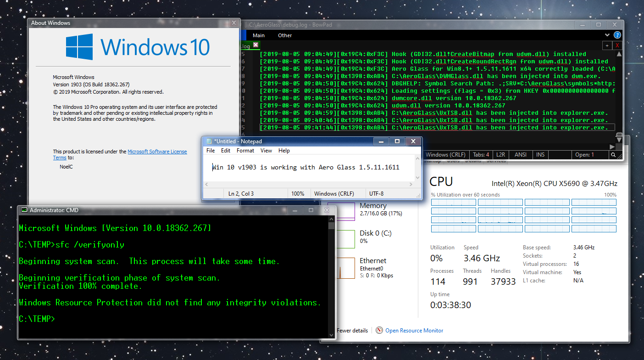Click the Resource Monitor gauge icon
The height and width of the screenshot is (360, 644).
tap(379, 330)
